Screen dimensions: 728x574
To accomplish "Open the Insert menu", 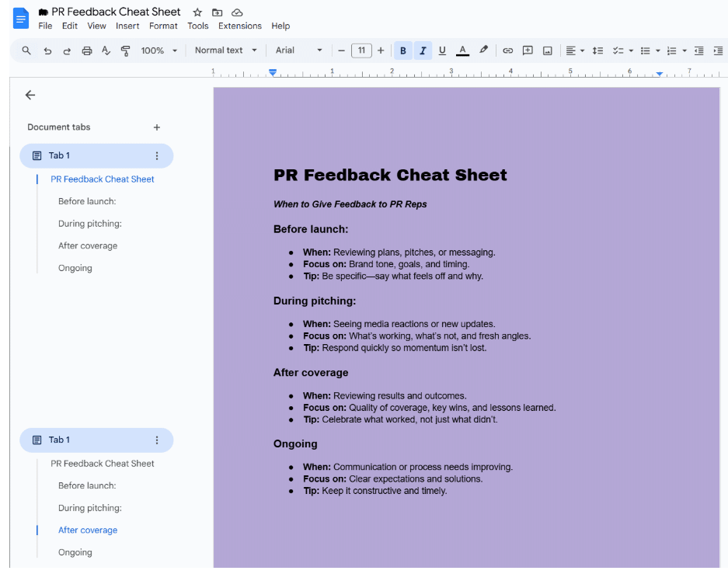I will [127, 26].
